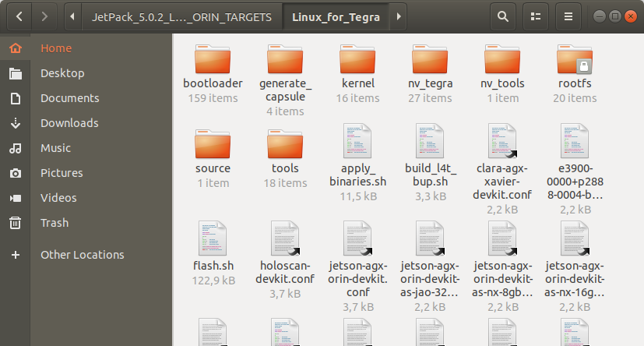
Task: Click the Trash bin icon in sidebar
Action: 16,223
